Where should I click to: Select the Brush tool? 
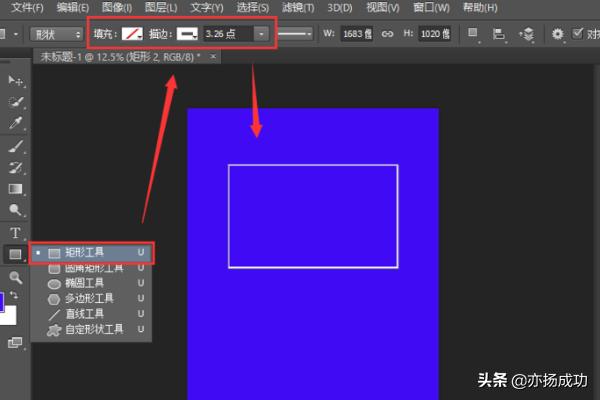click(15, 145)
